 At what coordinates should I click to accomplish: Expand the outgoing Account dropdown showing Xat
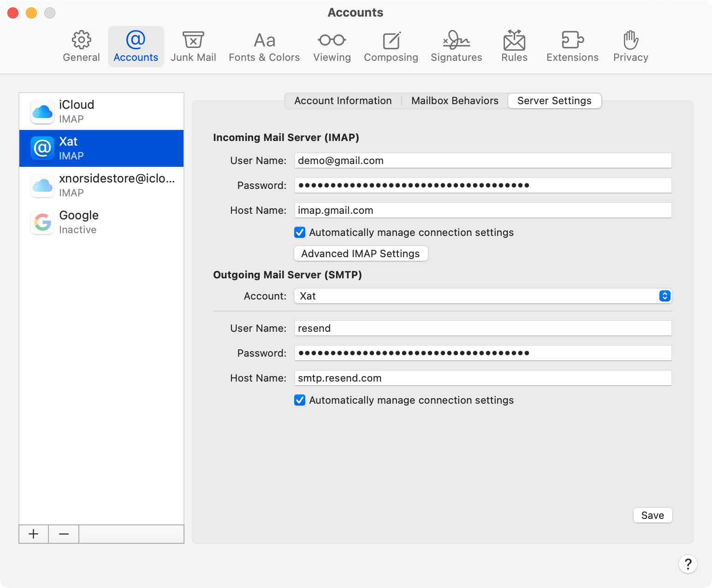[483, 296]
